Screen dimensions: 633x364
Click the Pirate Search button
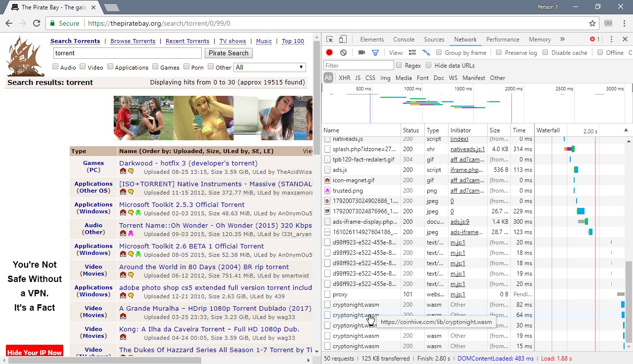228,53
